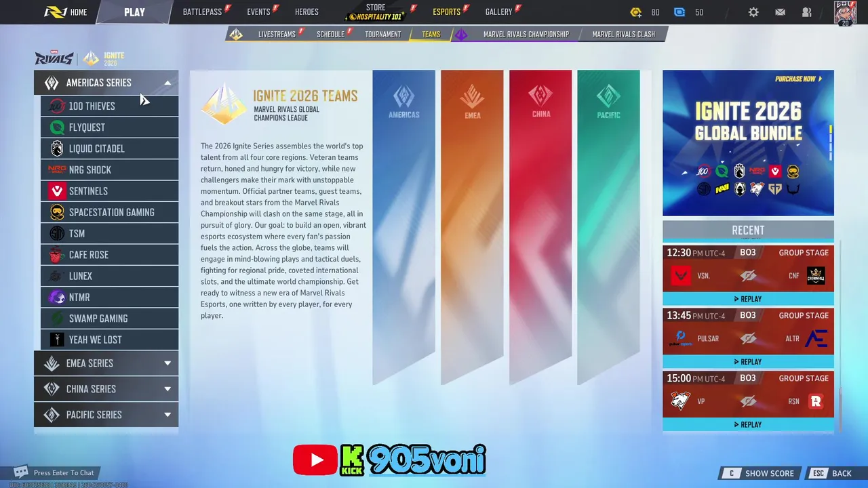Click the Cafe Rose team logo

(58, 255)
